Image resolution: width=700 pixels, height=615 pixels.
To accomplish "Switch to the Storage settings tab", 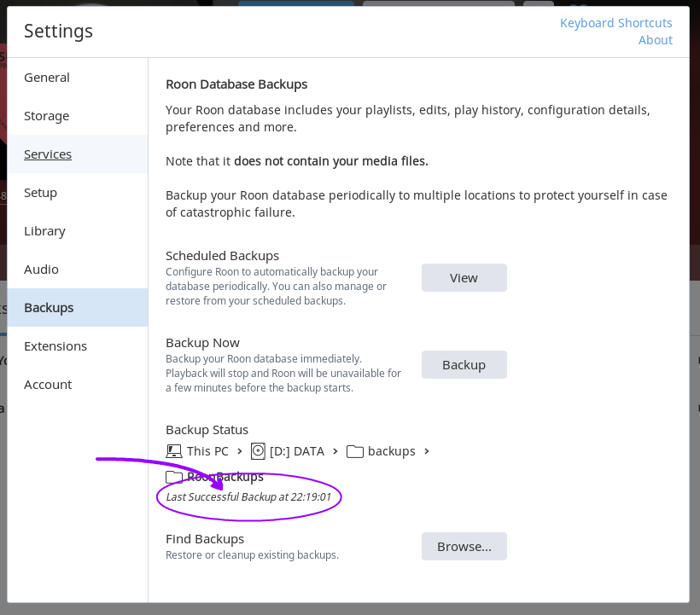I will point(47,116).
